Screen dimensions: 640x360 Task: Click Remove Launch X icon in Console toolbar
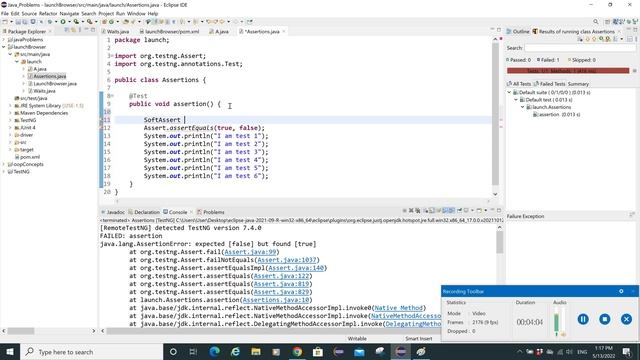click(411, 211)
